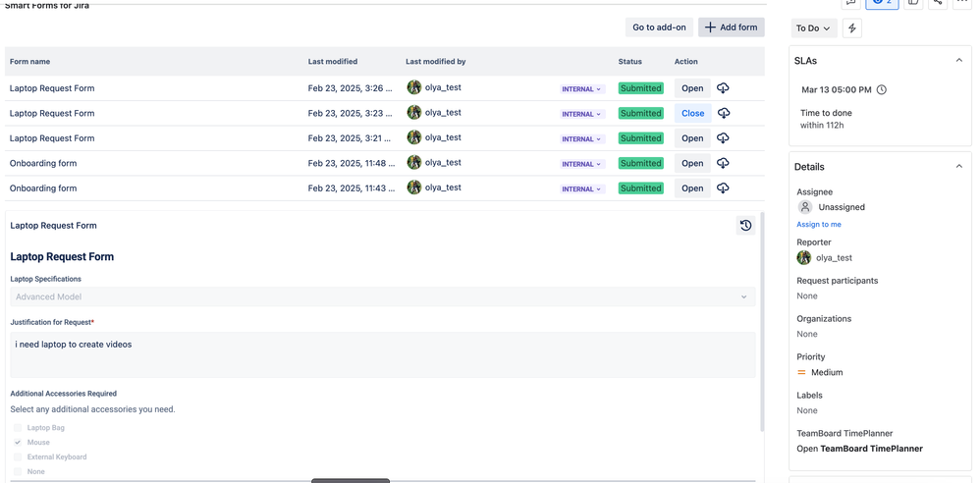Click olya_test avatar in the 3:26 row
The image size is (980, 483).
413,87
